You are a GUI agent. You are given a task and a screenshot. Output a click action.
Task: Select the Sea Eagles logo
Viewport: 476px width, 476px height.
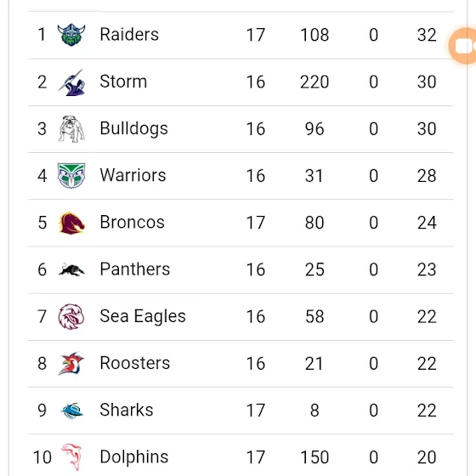click(x=71, y=316)
